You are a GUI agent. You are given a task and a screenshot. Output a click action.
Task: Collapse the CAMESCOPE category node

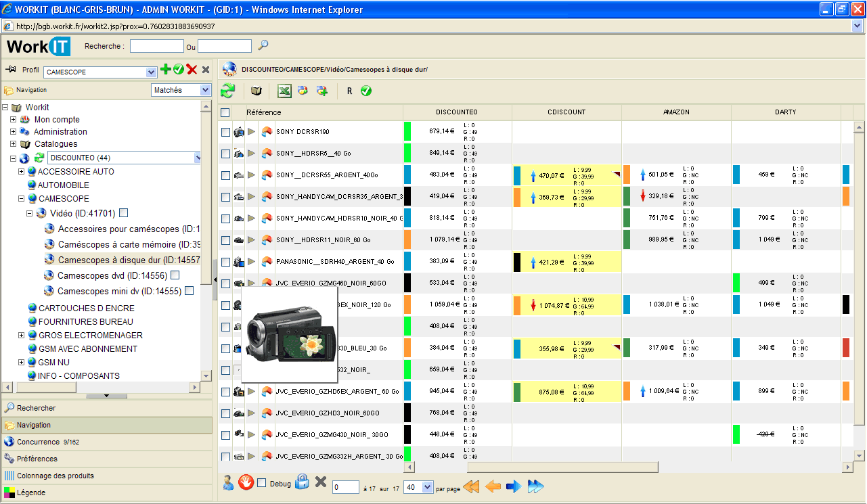pos(21,199)
